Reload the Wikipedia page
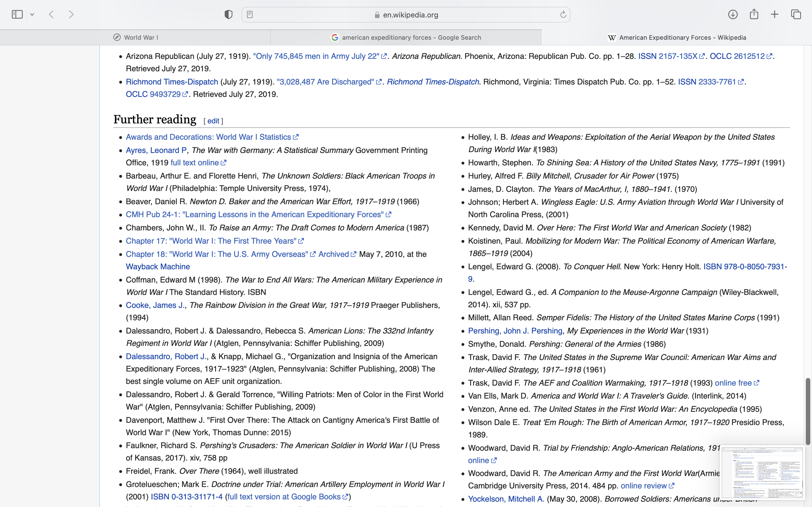Screen dimensions: 812x507 [x=563, y=14]
